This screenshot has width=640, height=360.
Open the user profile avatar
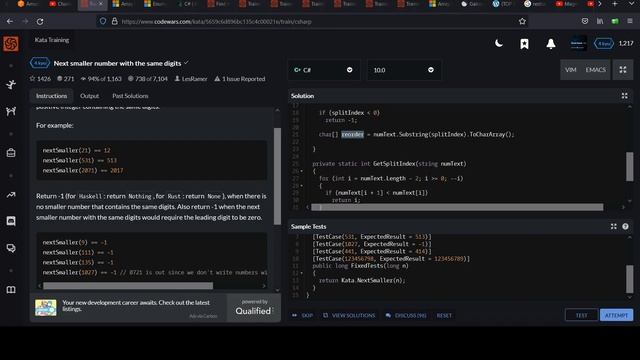tap(578, 43)
